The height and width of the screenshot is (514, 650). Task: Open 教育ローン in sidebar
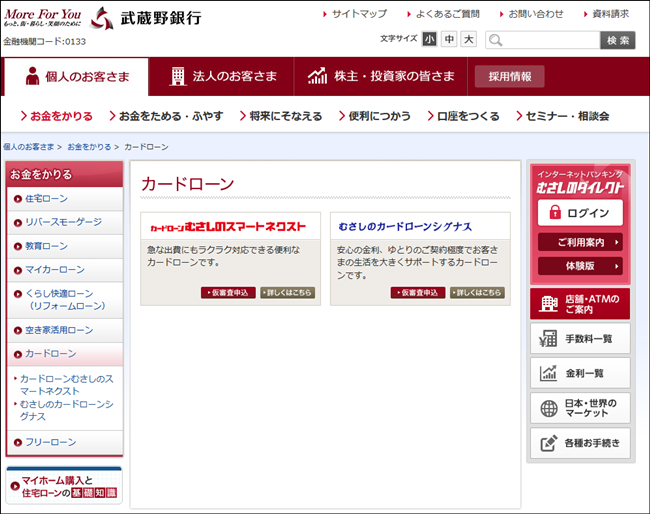pyautogui.click(x=65, y=246)
